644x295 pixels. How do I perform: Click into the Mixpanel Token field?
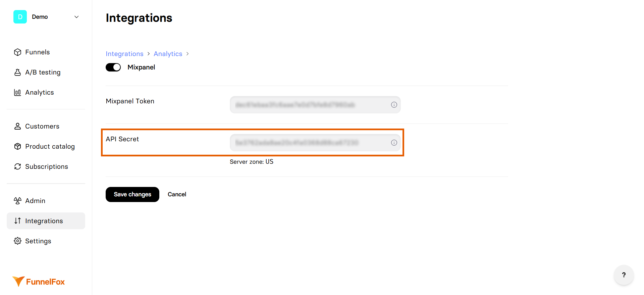315,105
